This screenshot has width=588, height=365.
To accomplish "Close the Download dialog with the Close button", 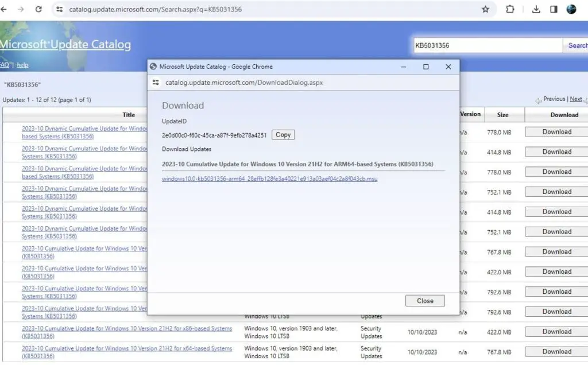I will [x=424, y=300].
